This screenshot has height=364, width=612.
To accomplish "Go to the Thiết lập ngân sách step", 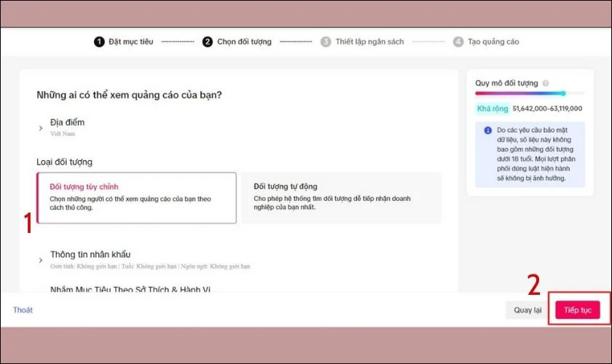I will click(369, 41).
